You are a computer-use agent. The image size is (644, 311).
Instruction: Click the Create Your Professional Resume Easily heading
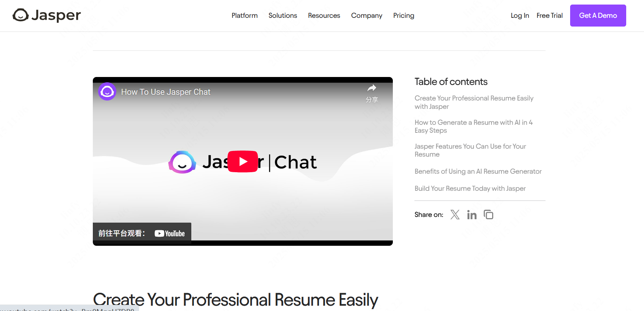pyautogui.click(x=235, y=300)
